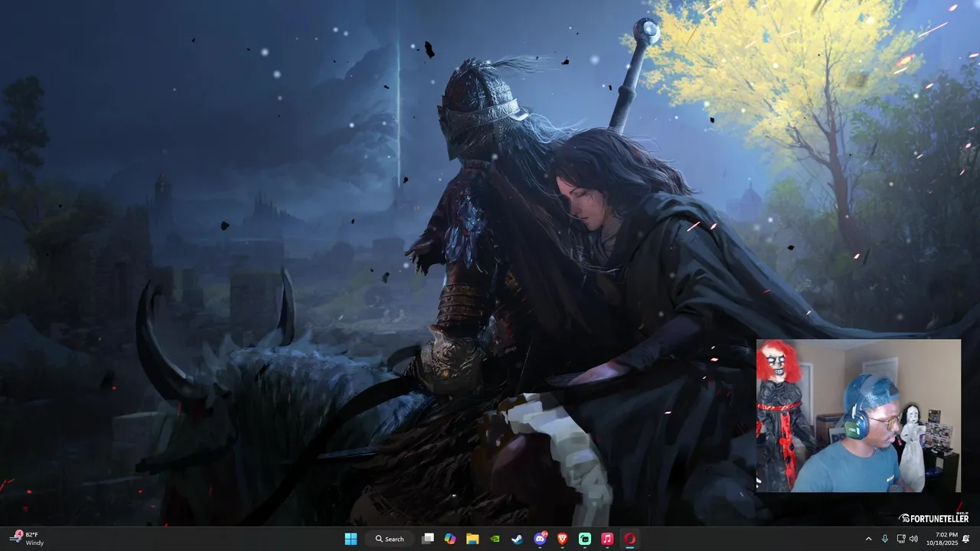This screenshot has height=551, width=980.
Task: Open the network status tray icon
Action: point(900,539)
